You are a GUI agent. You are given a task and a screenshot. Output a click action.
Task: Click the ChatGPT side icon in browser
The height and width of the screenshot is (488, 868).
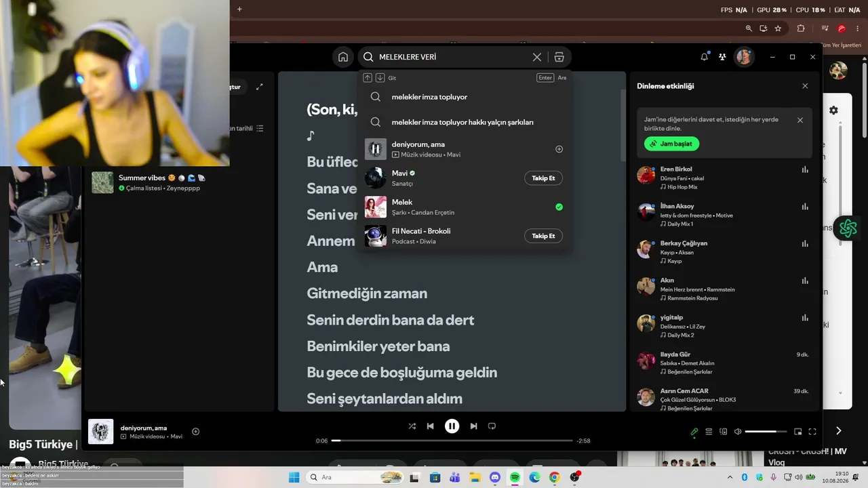coord(848,229)
